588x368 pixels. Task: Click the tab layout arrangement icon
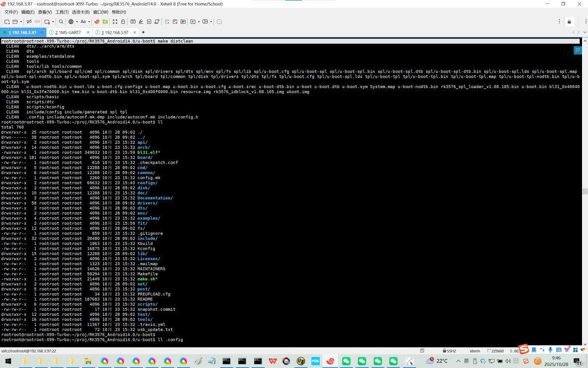point(205,22)
